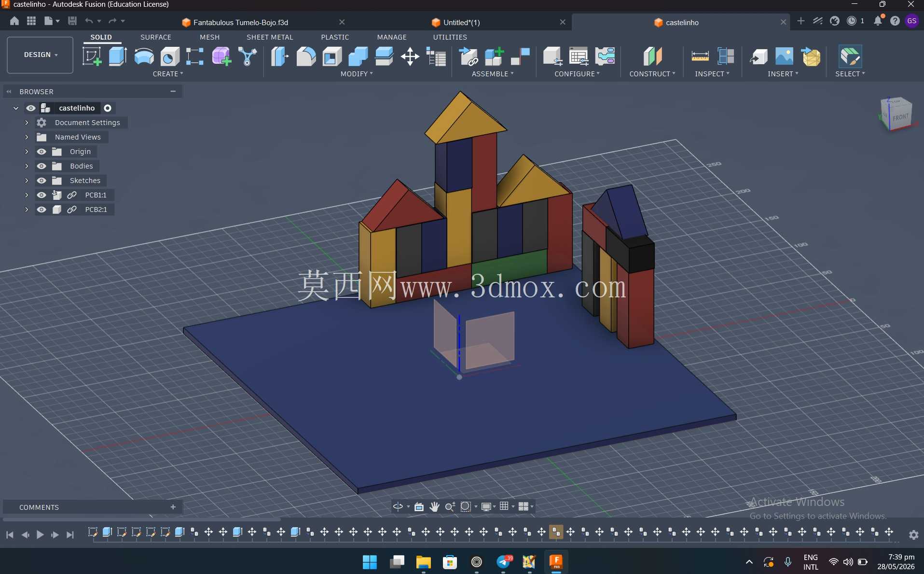Collapse the castelinho root node
This screenshot has height=574, width=924.
click(16, 108)
